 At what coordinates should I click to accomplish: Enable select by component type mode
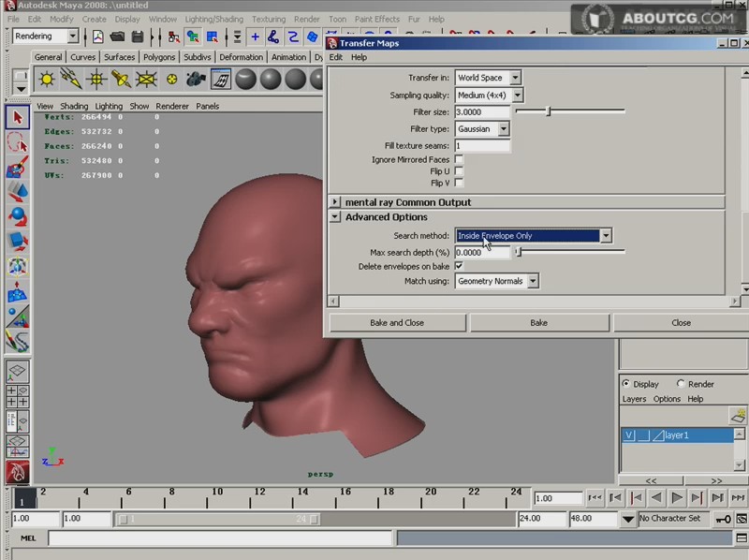tap(213, 37)
